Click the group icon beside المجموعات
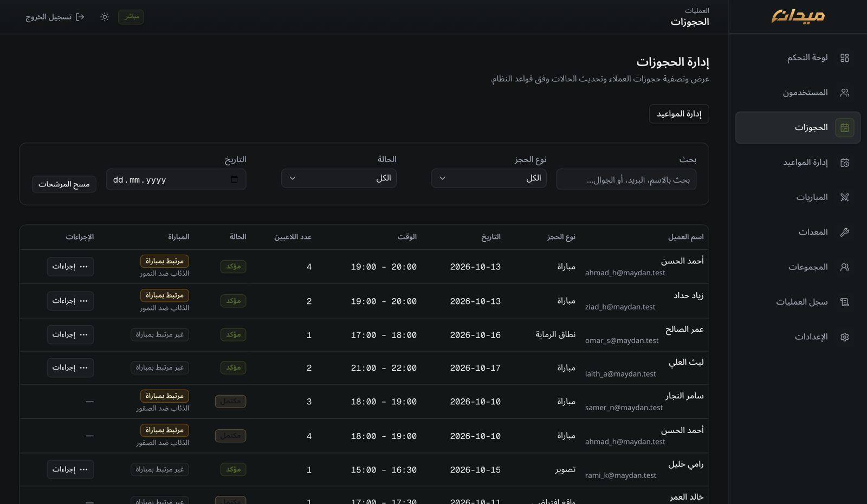The image size is (867, 504). click(844, 267)
